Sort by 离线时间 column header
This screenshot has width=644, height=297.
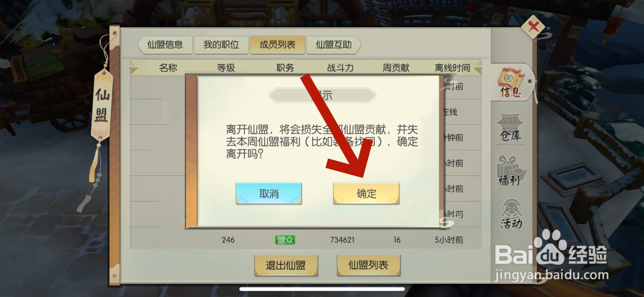coord(452,68)
